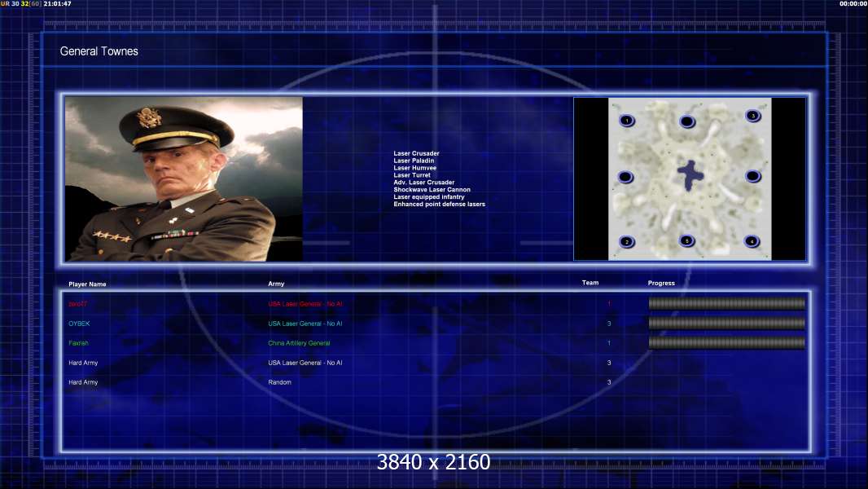Select Hard Army row with USA Laser General

pyautogui.click(x=83, y=363)
